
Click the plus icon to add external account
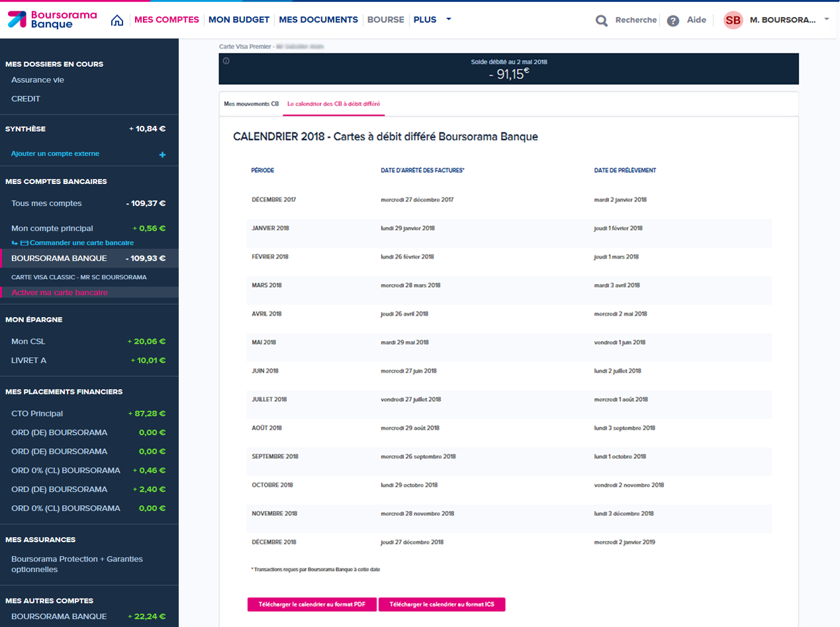[x=162, y=154]
